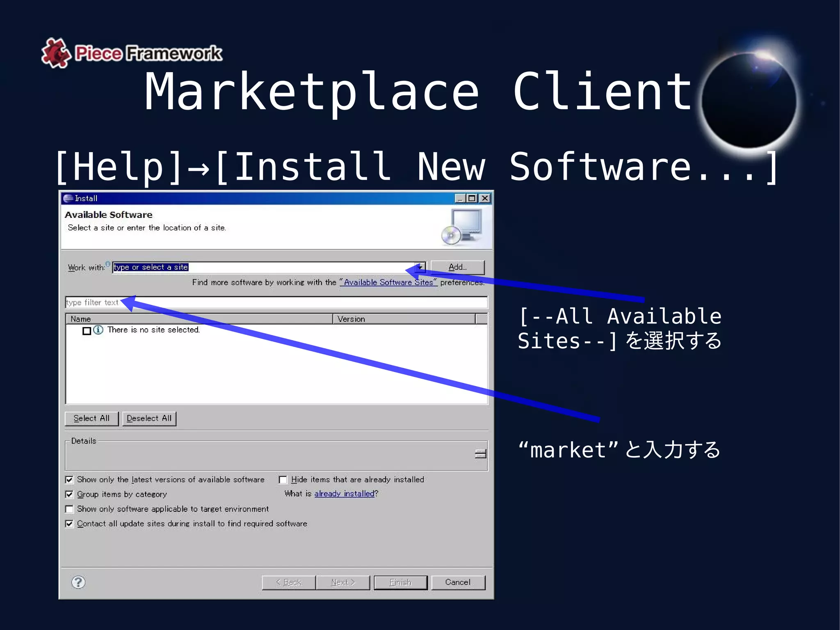Screen dimensions: 840x630
Task: Toggle 'Contact all update sites during install' checkbox
Action: pos(69,524)
